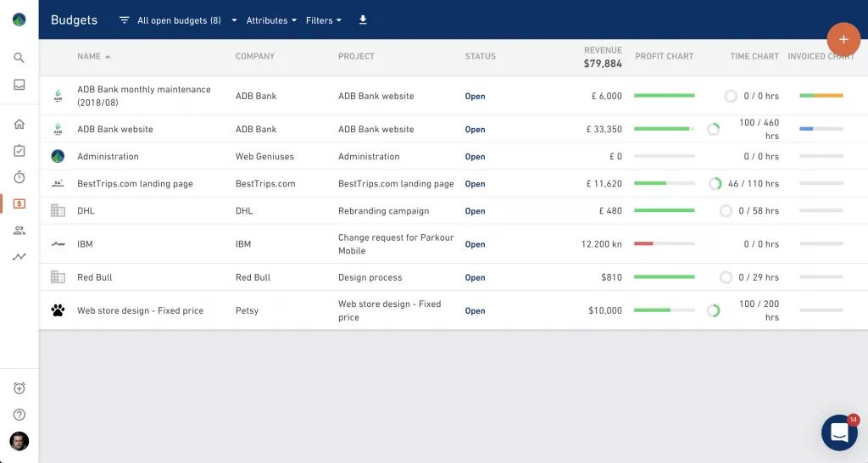Click the company name Petsy

click(247, 310)
